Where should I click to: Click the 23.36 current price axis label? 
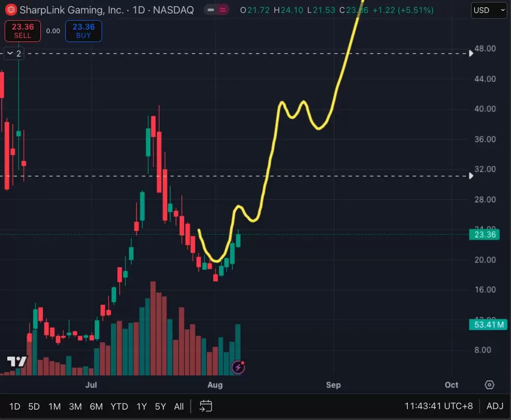pyautogui.click(x=484, y=234)
